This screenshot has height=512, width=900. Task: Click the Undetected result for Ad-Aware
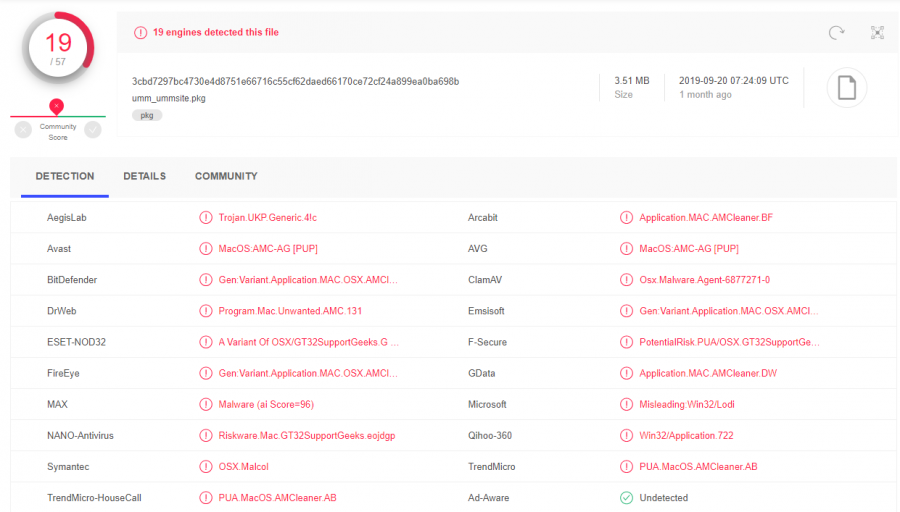click(x=664, y=498)
